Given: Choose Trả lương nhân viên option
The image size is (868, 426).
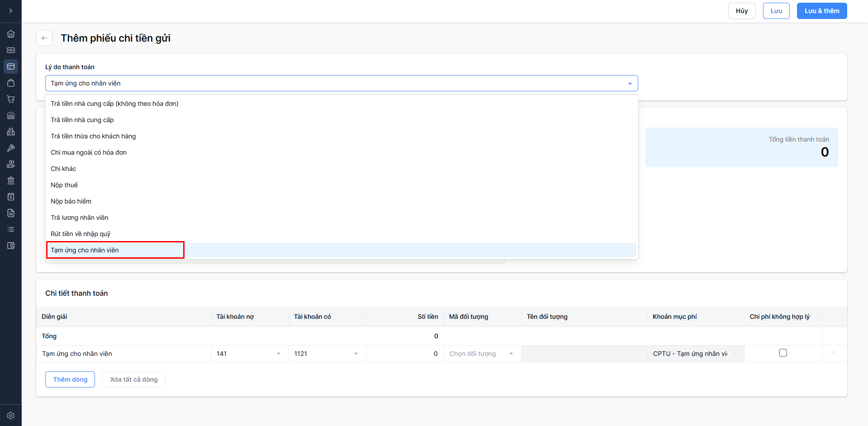Looking at the screenshot, I should coord(80,218).
